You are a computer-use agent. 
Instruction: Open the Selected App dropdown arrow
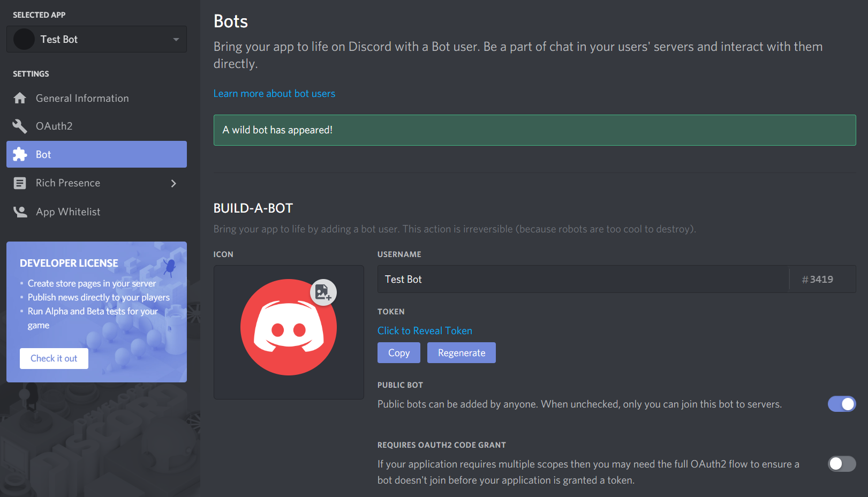coord(176,40)
